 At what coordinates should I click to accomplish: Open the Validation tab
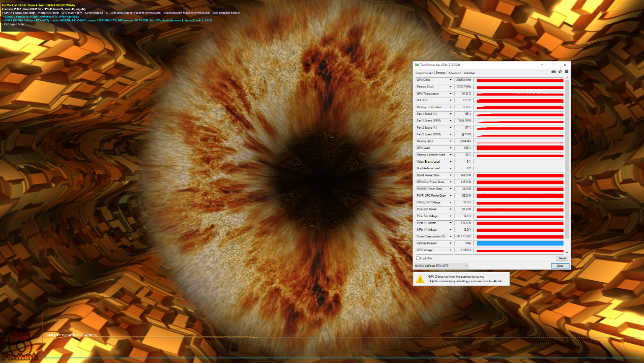(470, 73)
